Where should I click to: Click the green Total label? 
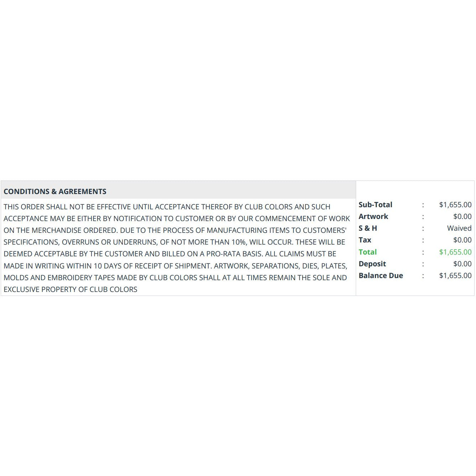click(367, 252)
